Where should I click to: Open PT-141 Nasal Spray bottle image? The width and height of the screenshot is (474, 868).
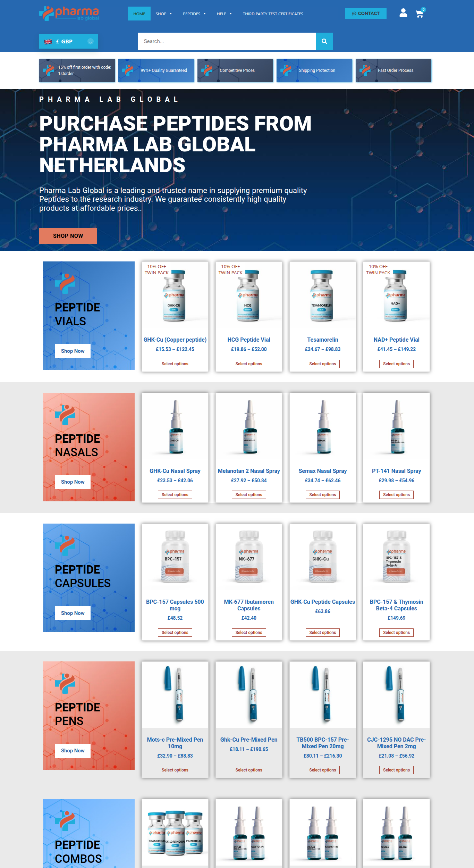[x=396, y=426]
